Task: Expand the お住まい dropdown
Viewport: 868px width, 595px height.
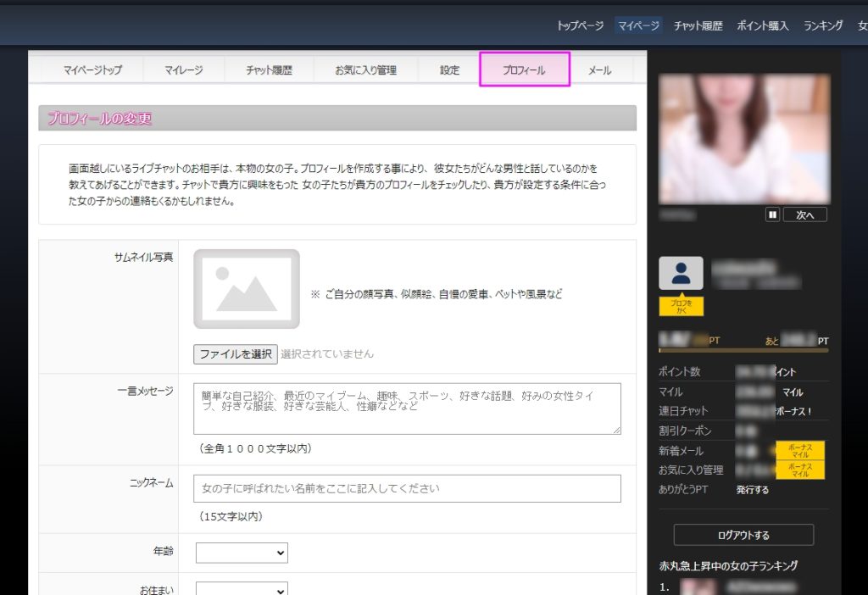Action: (x=242, y=588)
